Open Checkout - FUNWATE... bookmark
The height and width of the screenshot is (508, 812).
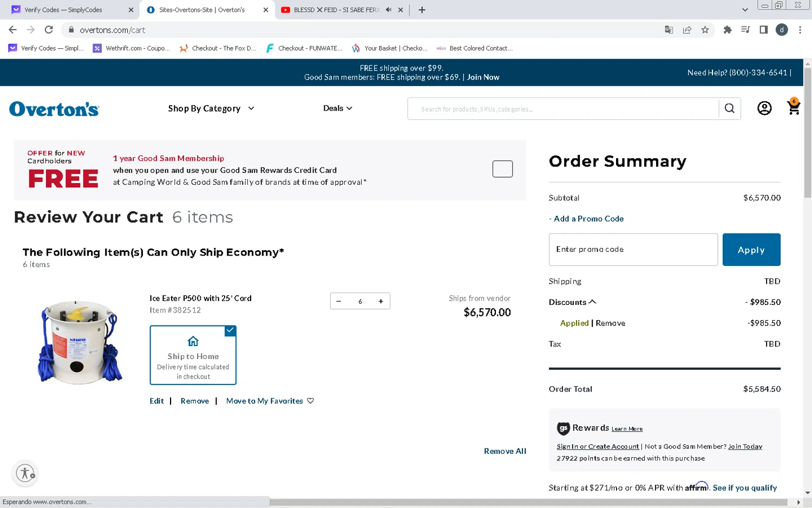(304, 48)
